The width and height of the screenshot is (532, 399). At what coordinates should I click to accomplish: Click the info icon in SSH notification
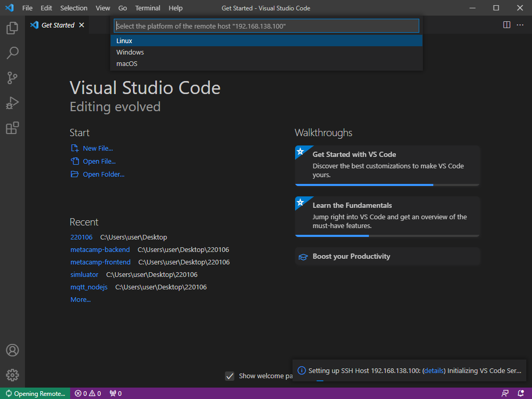point(301,370)
